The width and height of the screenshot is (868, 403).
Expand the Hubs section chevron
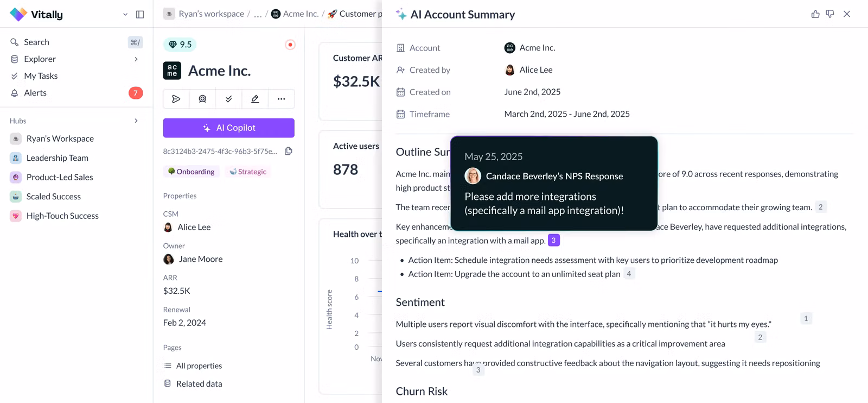136,121
